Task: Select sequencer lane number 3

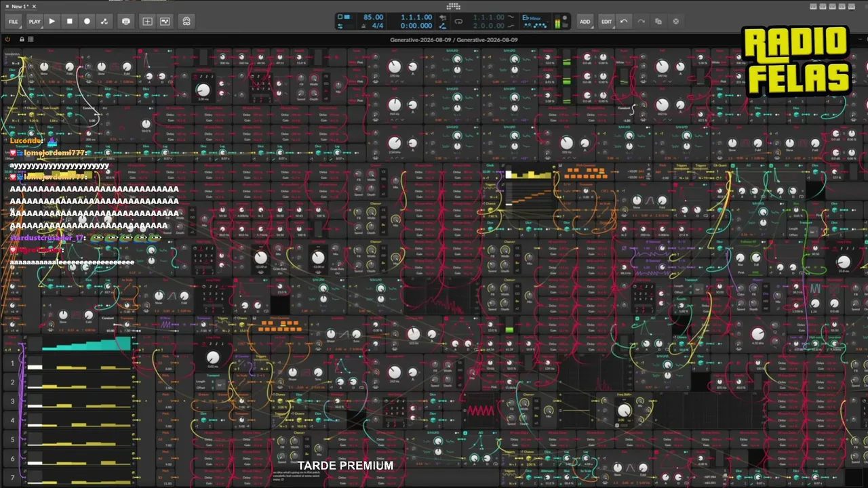Action: point(12,402)
